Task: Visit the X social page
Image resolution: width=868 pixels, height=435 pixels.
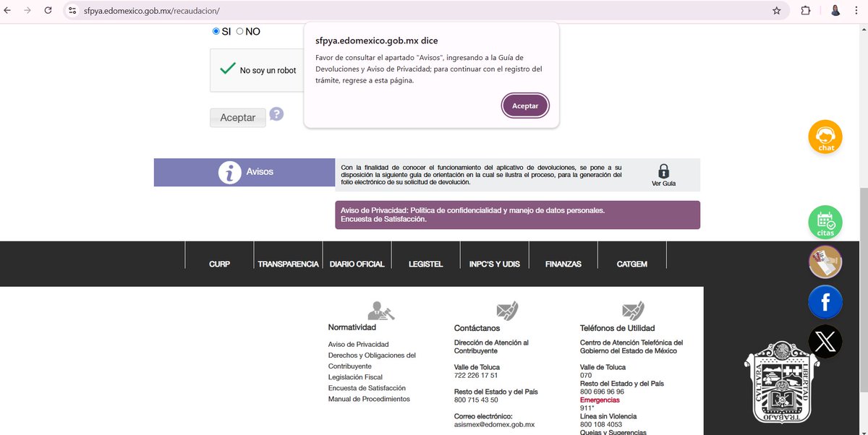Action: point(825,341)
